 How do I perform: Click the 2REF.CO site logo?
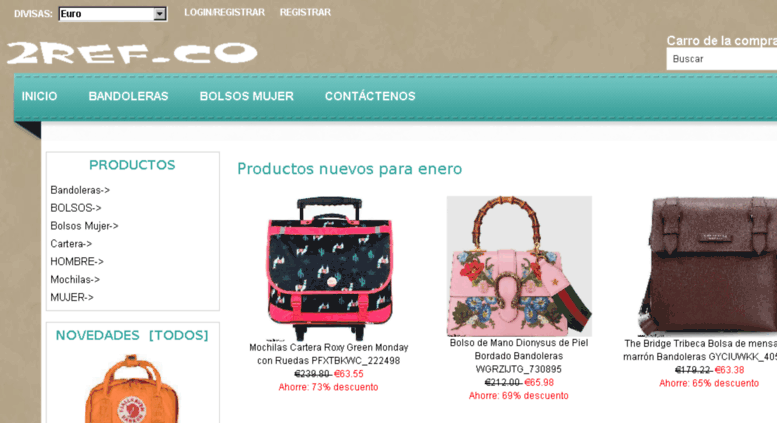point(132,53)
